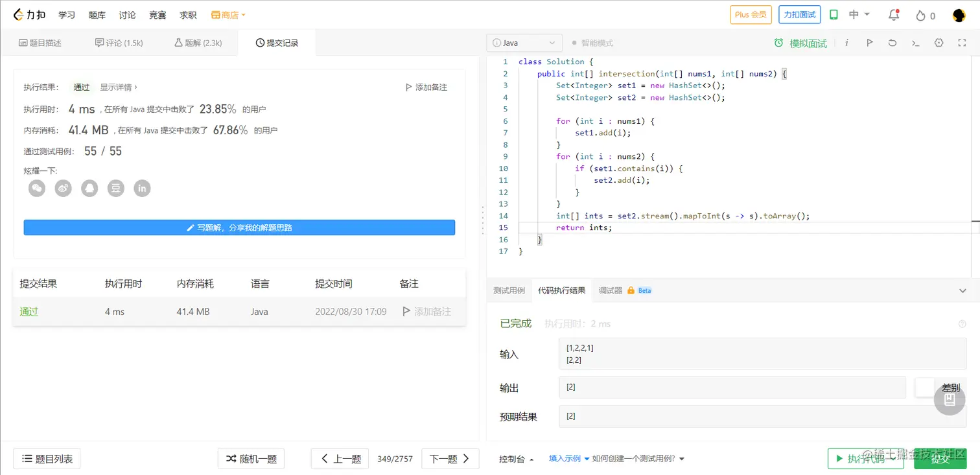Share result to Weibo
This screenshot has height=475, width=980.
click(63, 188)
